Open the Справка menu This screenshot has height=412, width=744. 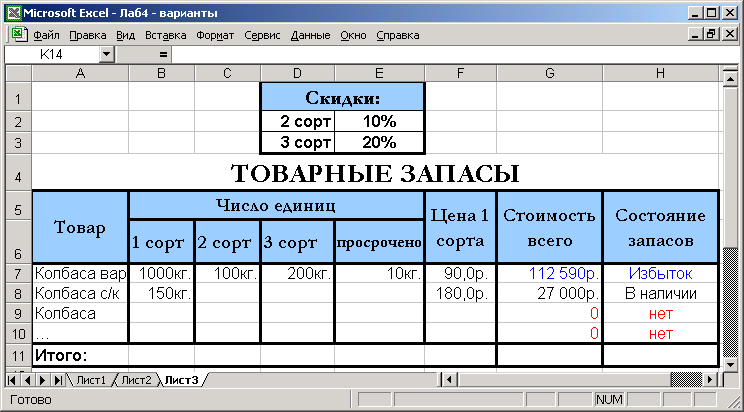[398, 35]
